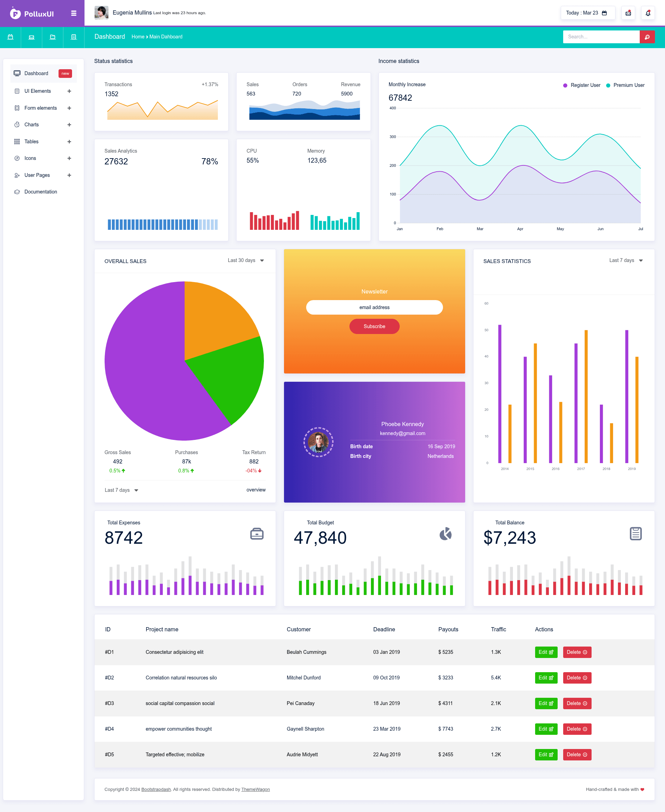Viewport: 665px width, 812px height.
Task: Delete project #D5 row
Action: tap(577, 755)
